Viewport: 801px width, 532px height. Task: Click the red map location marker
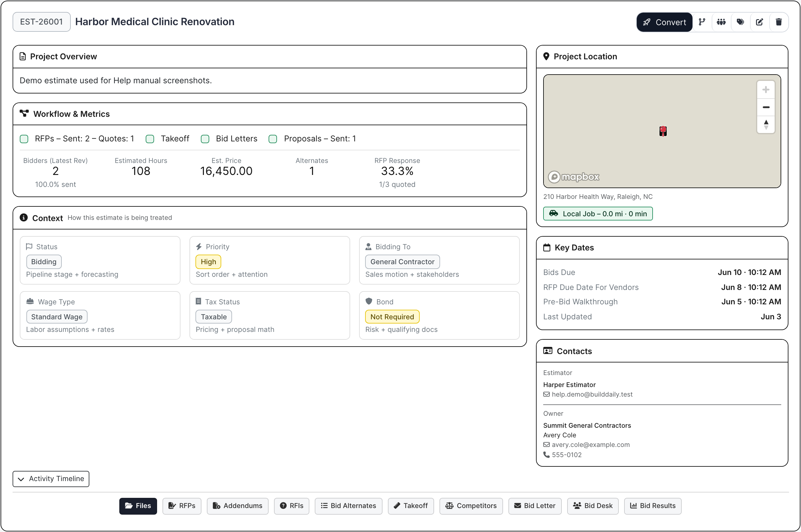pyautogui.click(x=663, y=131)
